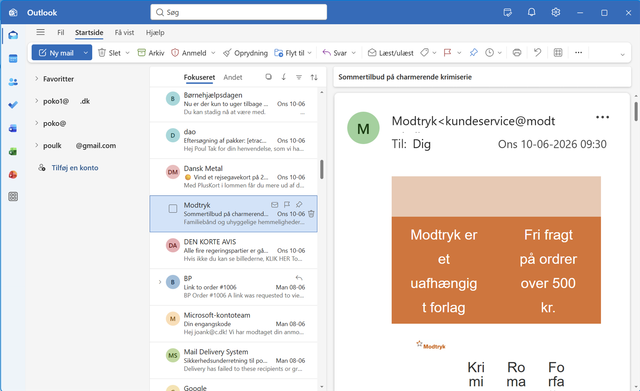Open the Svar dropdown arrow
Image resolution: width=640 pixels, height=391 pixels.
pos(353,53)
